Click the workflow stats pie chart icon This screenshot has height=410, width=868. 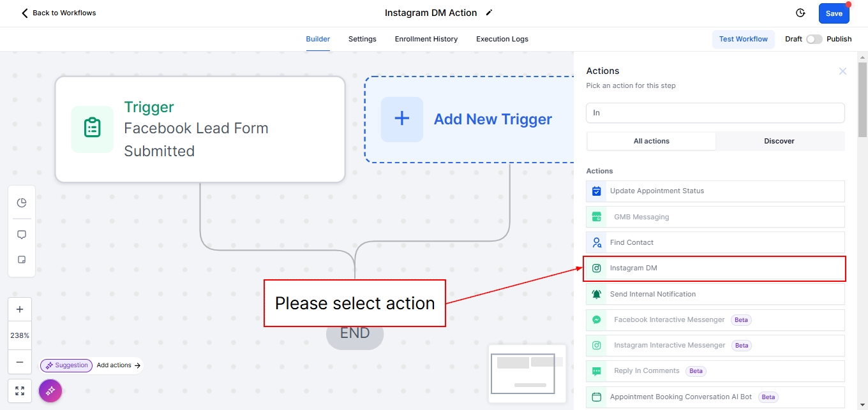click(22, 203)
